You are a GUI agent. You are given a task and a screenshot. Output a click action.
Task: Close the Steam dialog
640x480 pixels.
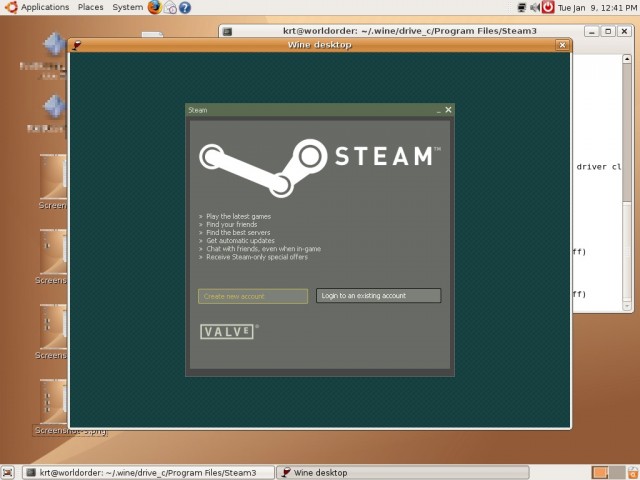tap(448, 110)
